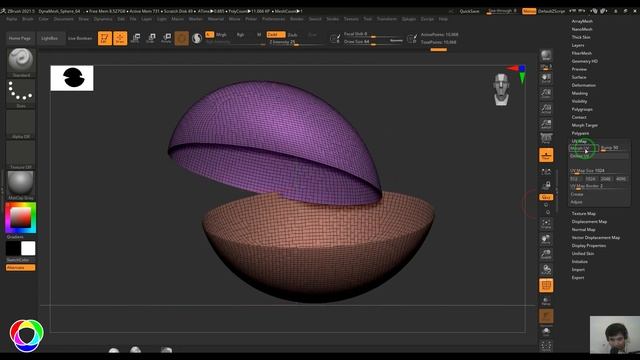This screenshot has width=640, height=360.
Task: Click the AAHalf icon
Action: [x=546, y=124]
